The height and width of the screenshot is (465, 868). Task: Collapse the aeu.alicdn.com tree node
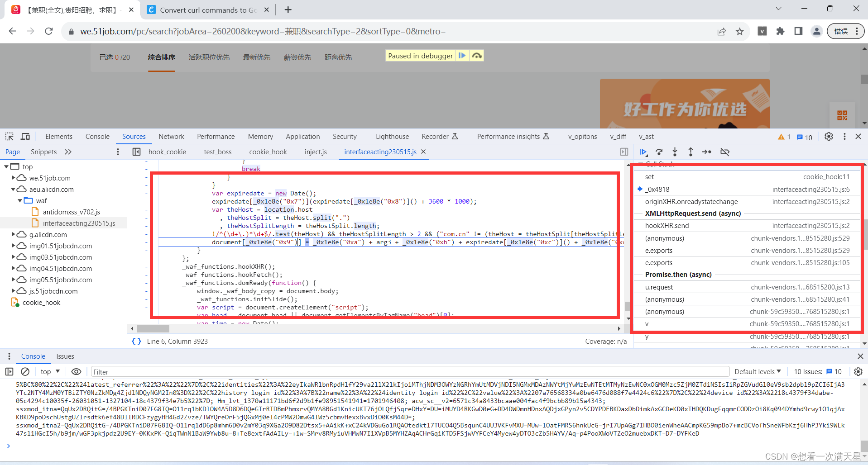pyautogui.click(x=13, y=189)
